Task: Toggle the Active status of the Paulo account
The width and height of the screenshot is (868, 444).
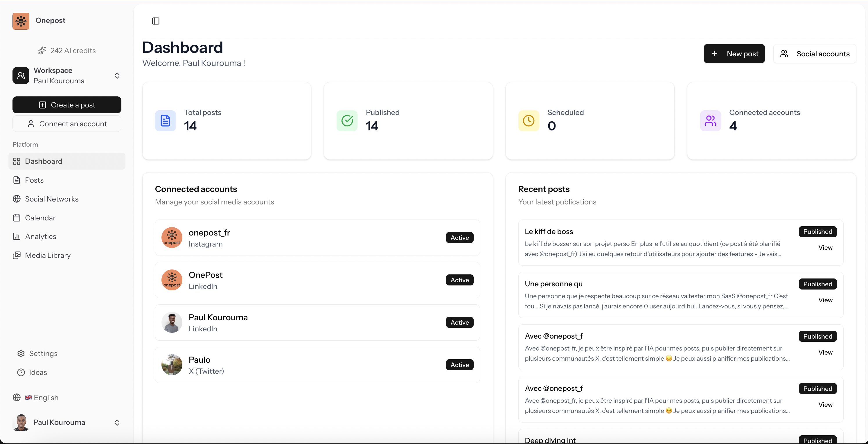Action: [459, 364]
